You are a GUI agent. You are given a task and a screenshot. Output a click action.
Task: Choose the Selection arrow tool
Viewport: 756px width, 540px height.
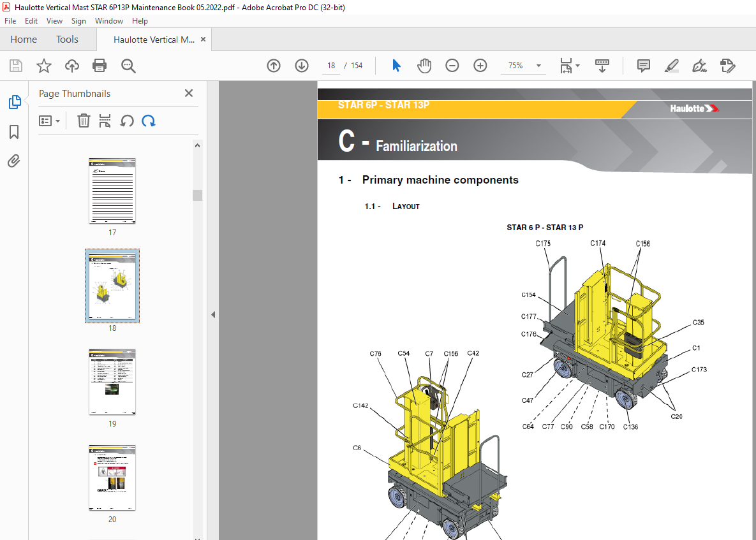396,66
